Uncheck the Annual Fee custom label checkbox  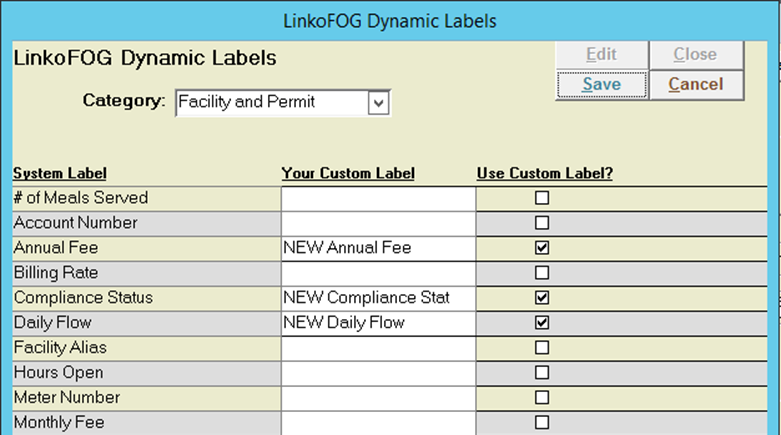click(x=542, y=248)
